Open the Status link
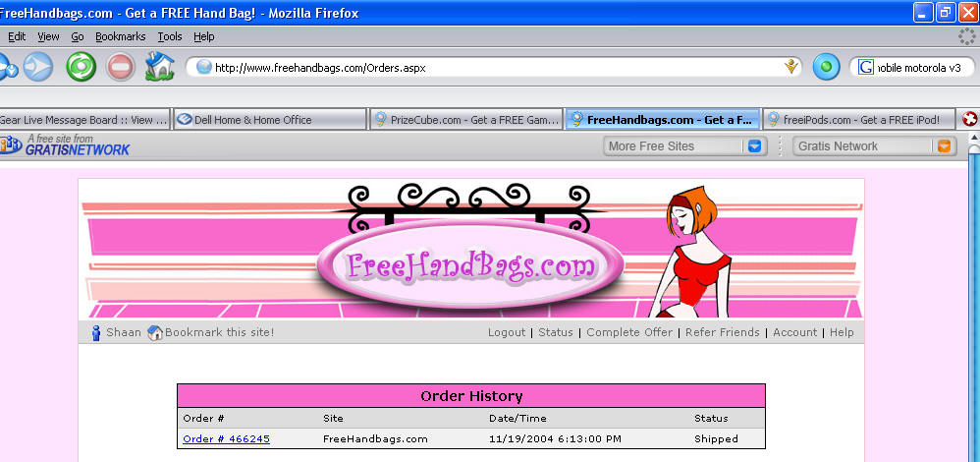 556,332
